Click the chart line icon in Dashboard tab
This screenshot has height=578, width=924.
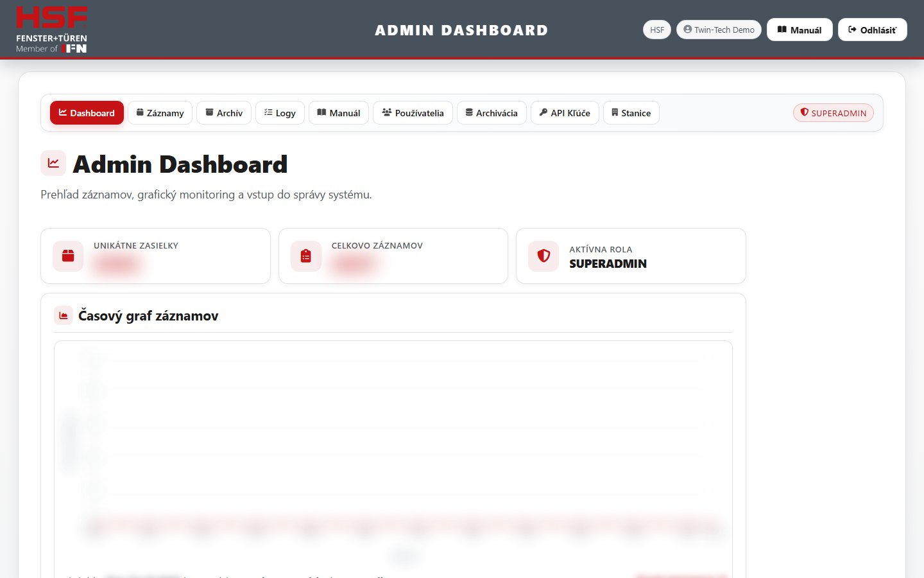pos(63,112)
